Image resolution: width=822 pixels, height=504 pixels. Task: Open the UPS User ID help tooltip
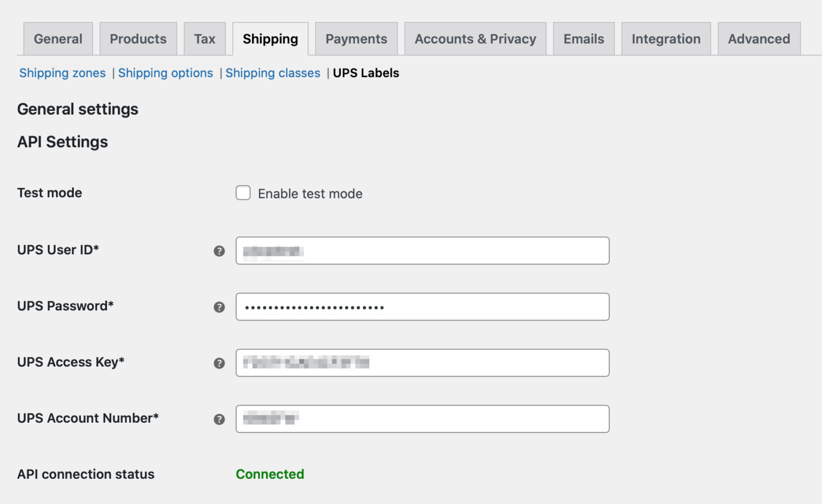[x=219, y=250]
